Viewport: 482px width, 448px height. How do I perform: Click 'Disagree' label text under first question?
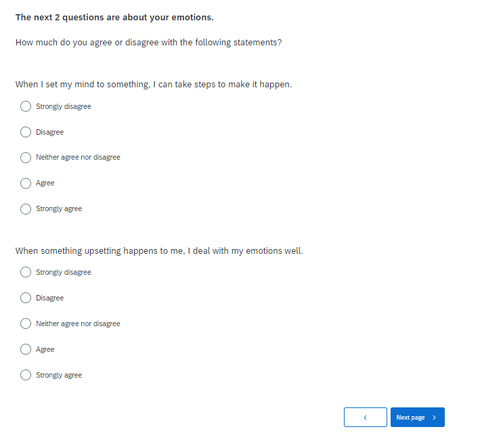point(49,132)
